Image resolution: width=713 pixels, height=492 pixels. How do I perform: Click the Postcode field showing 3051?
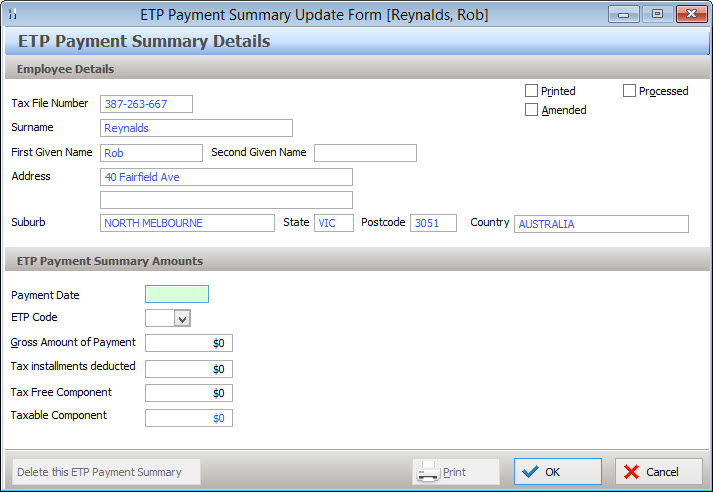[x=433, y=223]
